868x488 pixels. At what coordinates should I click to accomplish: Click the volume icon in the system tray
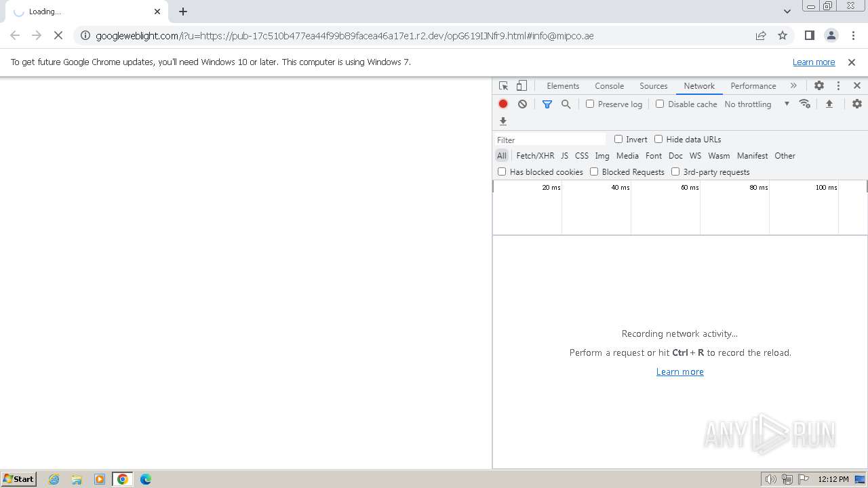(x=771, y=479)
